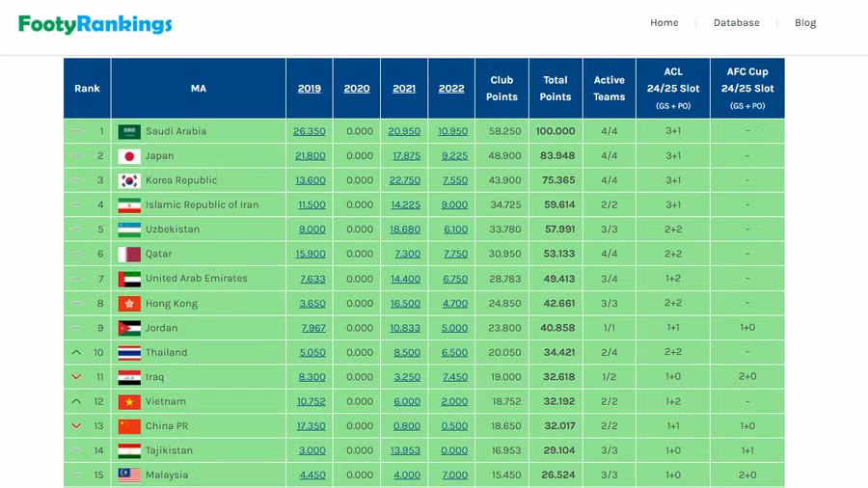
Task: Open Saudi Arabia's 2019 score 26.350
Action: coord(310,131)
